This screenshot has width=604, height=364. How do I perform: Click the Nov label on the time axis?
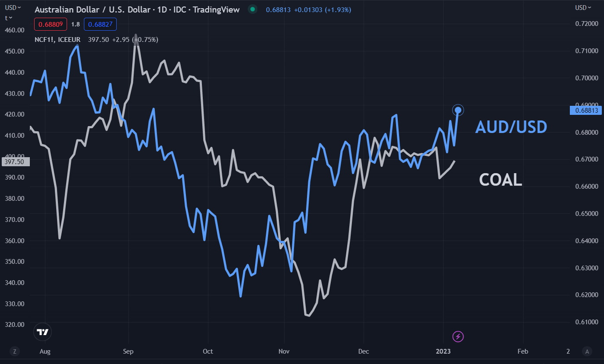284,351
